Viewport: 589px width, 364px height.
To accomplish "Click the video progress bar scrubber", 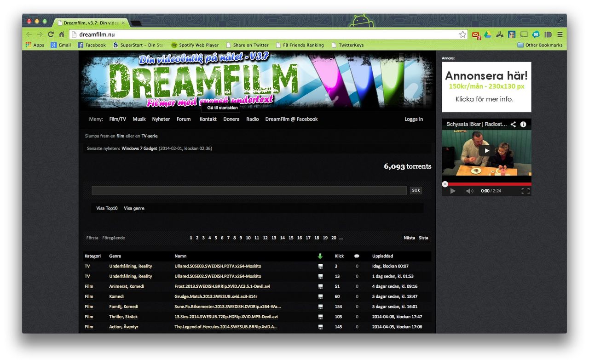I will [445, 184].
